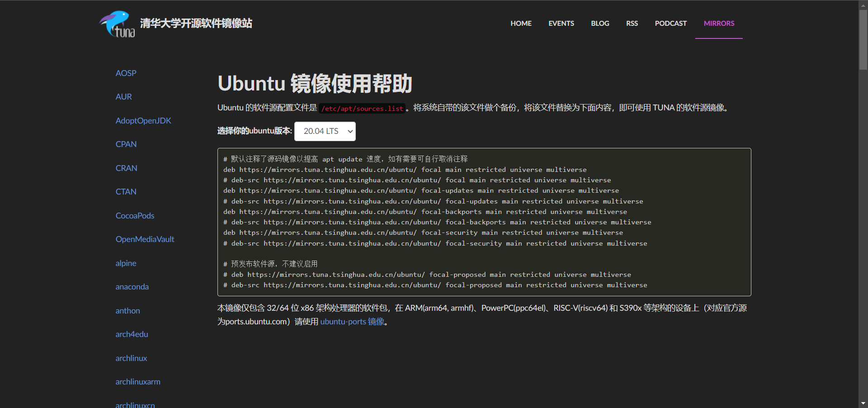Viewport: 868px width, 408px height.
Task: Open the CTAN help link
Action: (x=126, y=192)
